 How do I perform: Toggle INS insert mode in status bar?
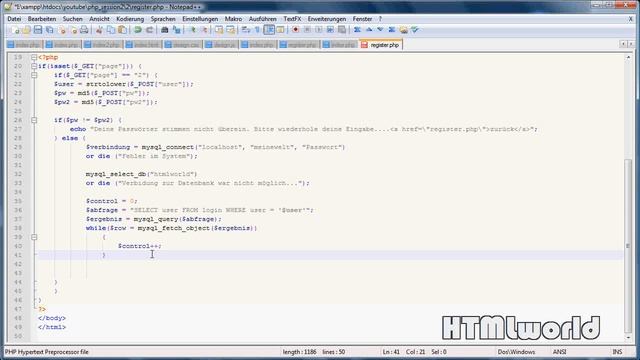click(x=617, y=352)
